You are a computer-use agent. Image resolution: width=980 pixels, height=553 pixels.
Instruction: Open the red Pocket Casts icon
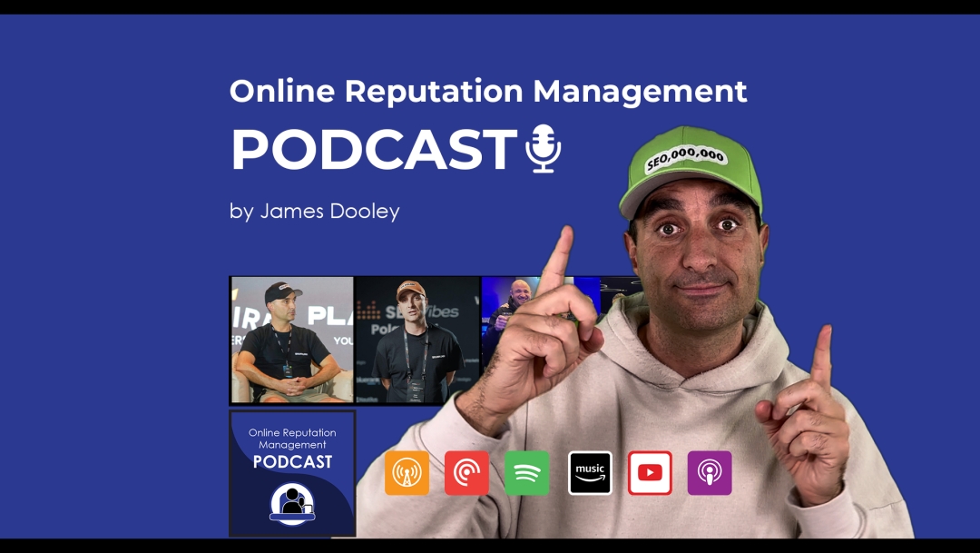pos(466,473)
